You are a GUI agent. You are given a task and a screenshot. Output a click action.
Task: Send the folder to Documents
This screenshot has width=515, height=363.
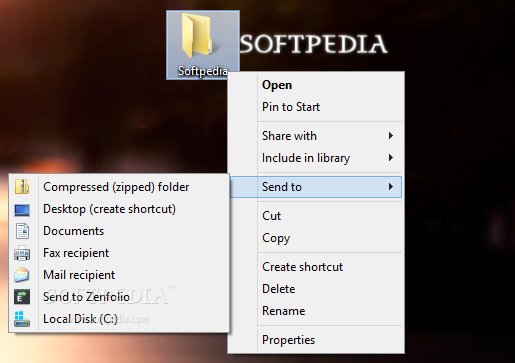(119, 231)
